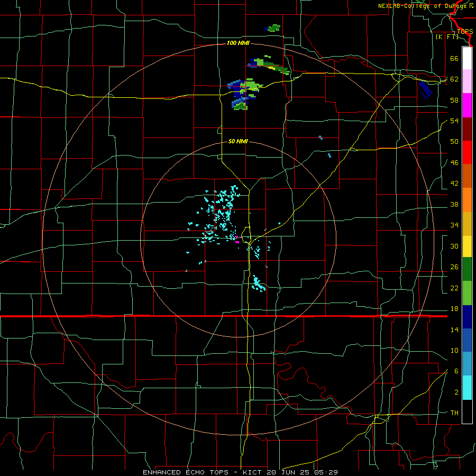This screenshot has width=476, height=476.
Task: Choose the bright red legend band
Action: point(467,152)
